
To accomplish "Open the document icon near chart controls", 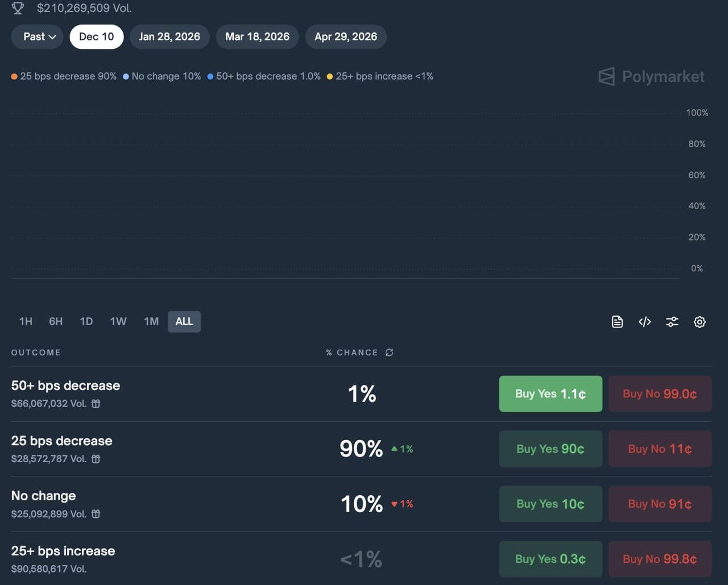I will [x=617, y=322].
